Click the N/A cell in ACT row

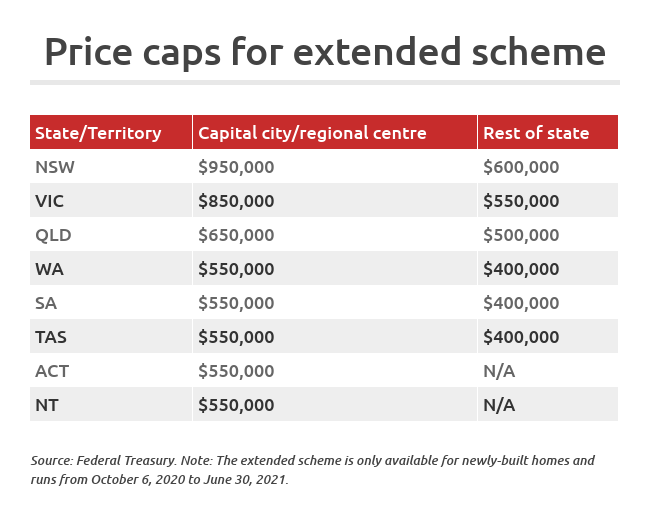pyautogui.click(x=500, y=371)
